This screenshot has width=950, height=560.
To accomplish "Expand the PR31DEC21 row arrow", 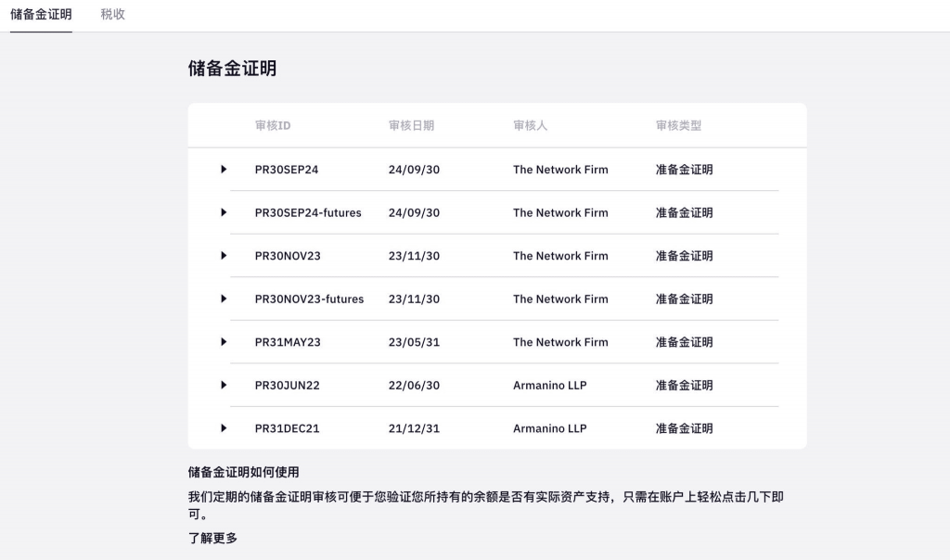I will [x=224, y=428].
